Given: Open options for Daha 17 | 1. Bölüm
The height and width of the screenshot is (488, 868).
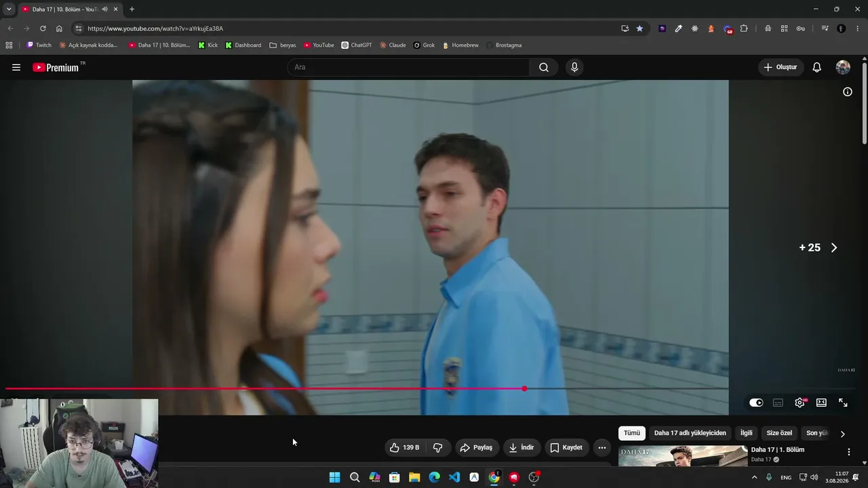Looking at the screenshot, I should pos(848,452).
